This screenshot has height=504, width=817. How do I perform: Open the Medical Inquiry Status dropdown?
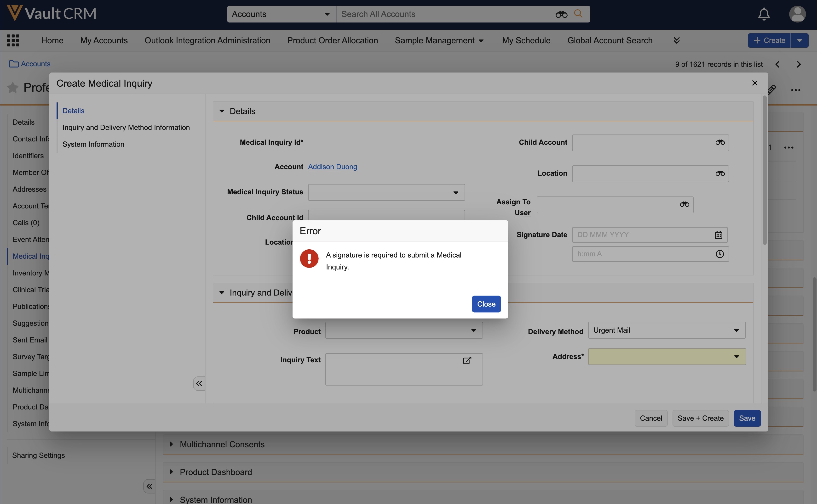[386, 192]
